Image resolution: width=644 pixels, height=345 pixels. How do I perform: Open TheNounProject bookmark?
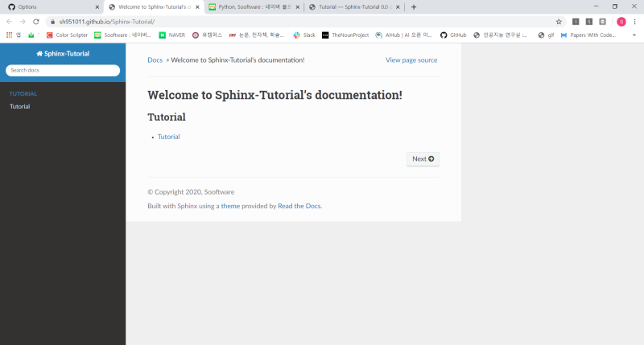pos(345,35)
